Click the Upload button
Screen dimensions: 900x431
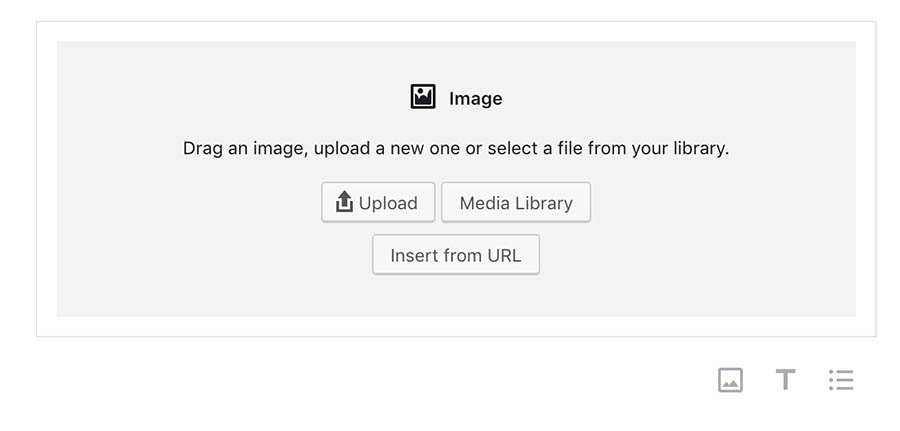coord(378,203)
